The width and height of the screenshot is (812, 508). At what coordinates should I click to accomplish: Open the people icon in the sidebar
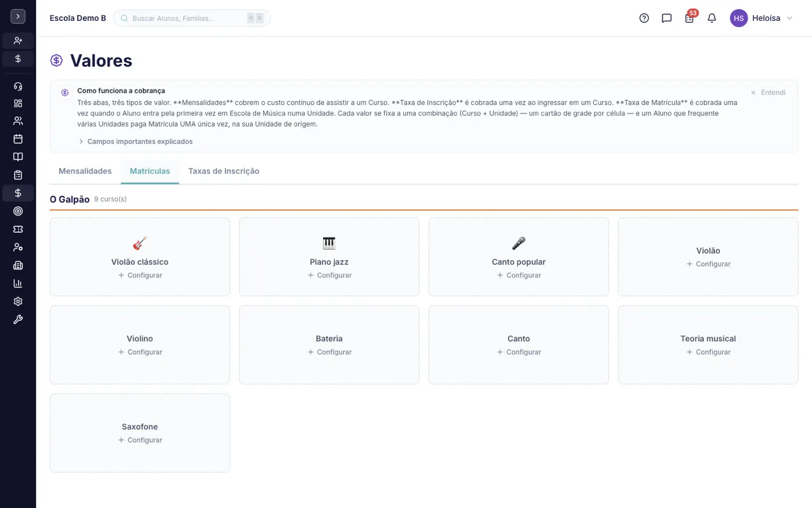[18, 121]
